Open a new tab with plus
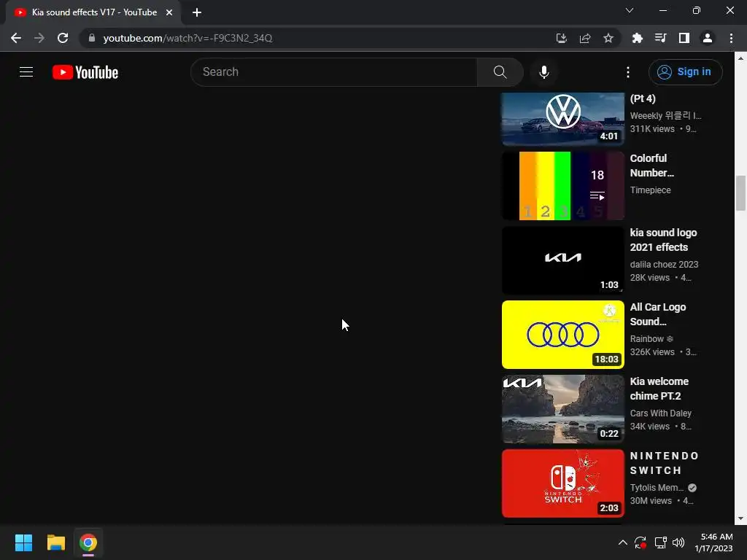Viewport: 747px width, 560px height. [x=197, y=12]
